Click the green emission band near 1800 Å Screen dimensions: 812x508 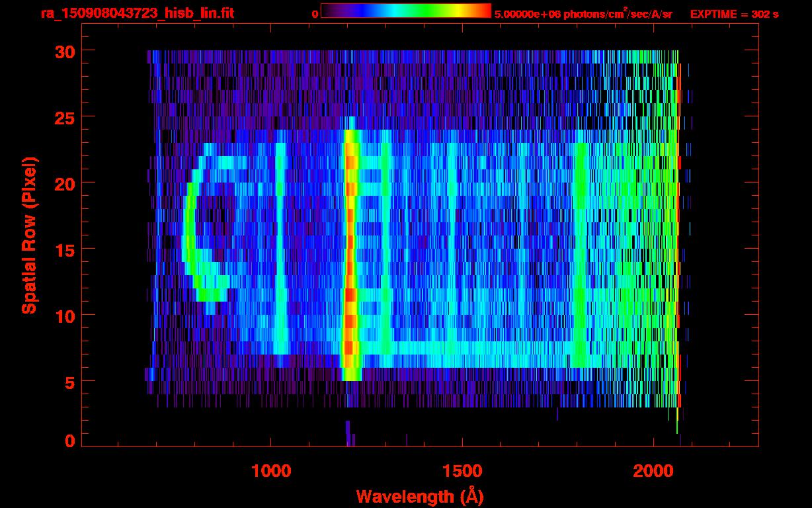pos(581,255)
